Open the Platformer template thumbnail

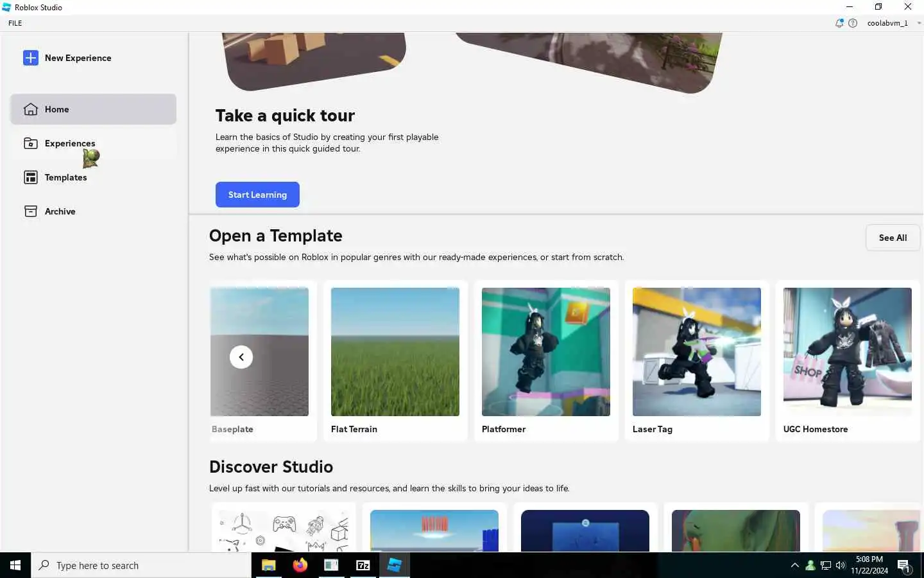(546, 352)
